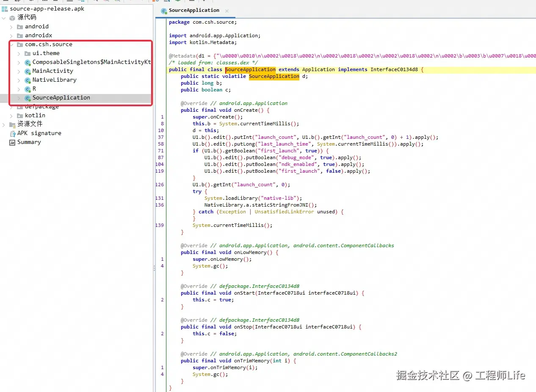This screenshot has width=536, height=392.
Task: Click the ComposableSingletons$MainActivityKt class icon
Action: [x=28, y=62]
